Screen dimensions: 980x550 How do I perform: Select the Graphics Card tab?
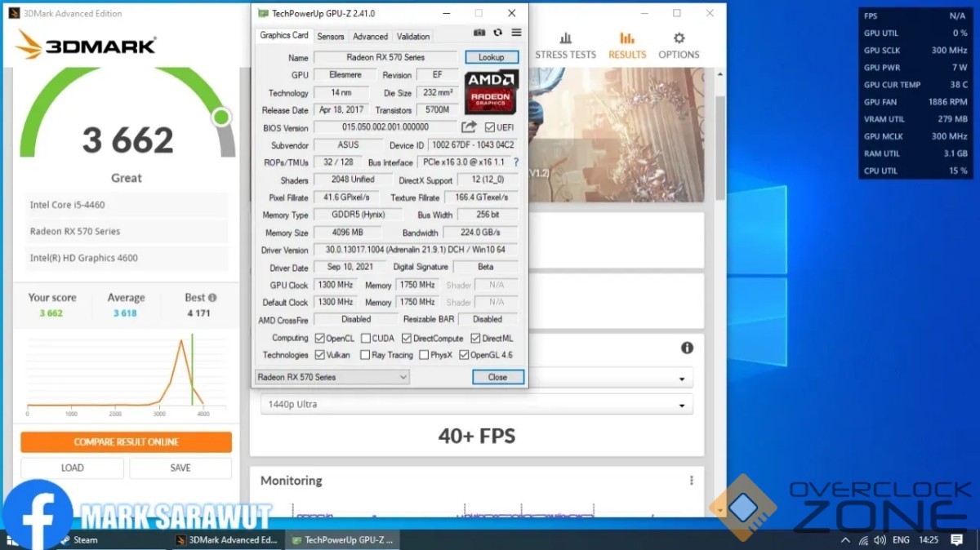pos(284,35)
